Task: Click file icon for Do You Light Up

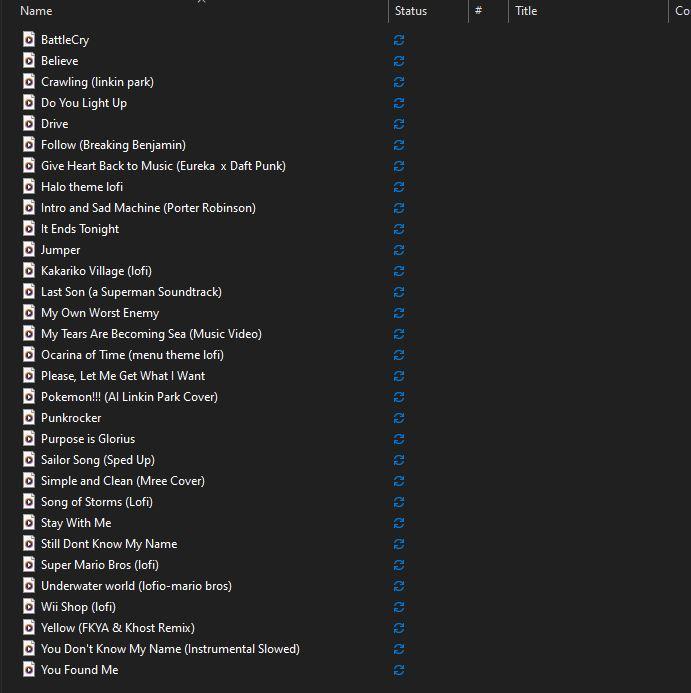Action: tap(29, 103)
